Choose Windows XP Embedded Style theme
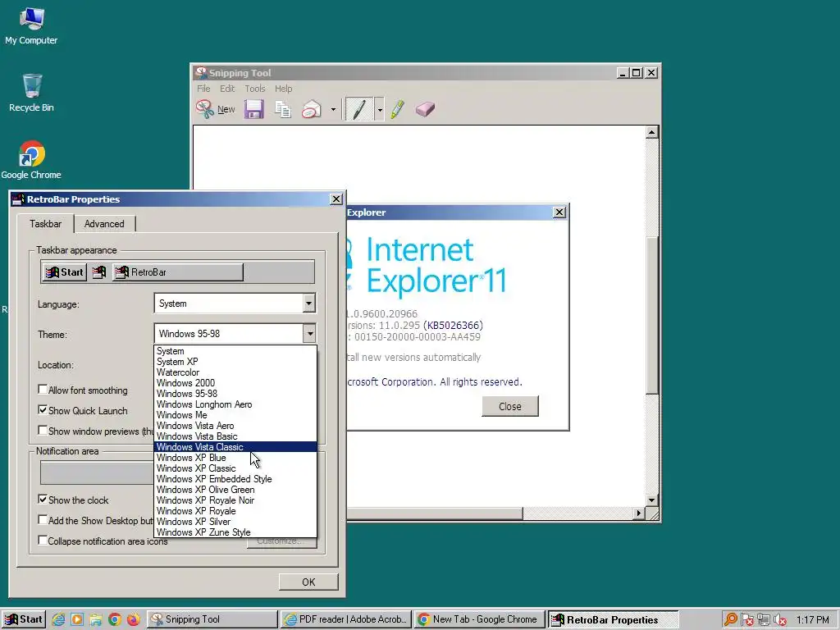This screenshot has height=630, width=840. 235,479
